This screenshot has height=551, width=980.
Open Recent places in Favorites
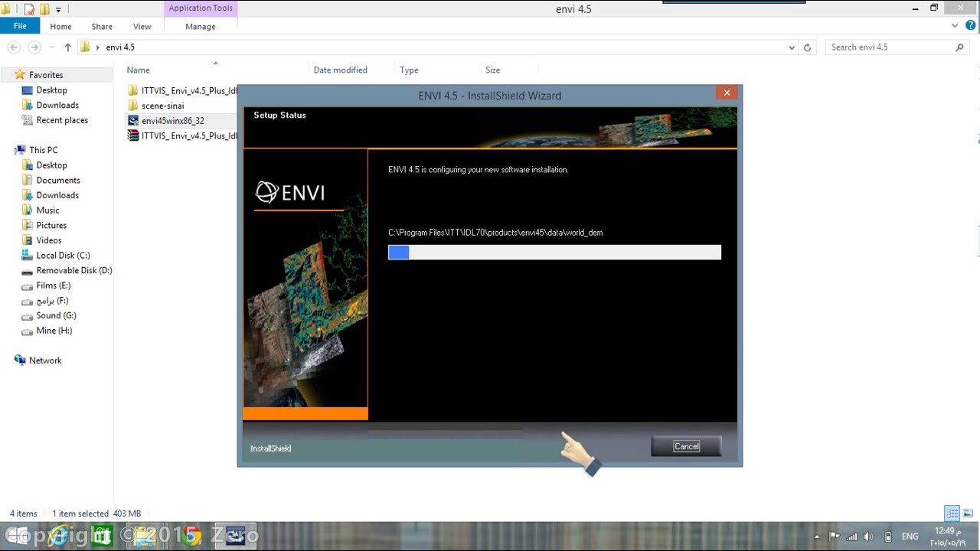click(x=62, y=120)
